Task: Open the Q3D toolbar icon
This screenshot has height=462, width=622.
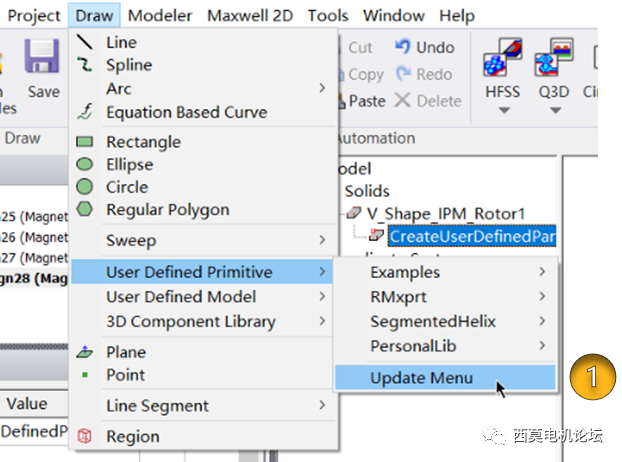Action: [x=552, y=58]
